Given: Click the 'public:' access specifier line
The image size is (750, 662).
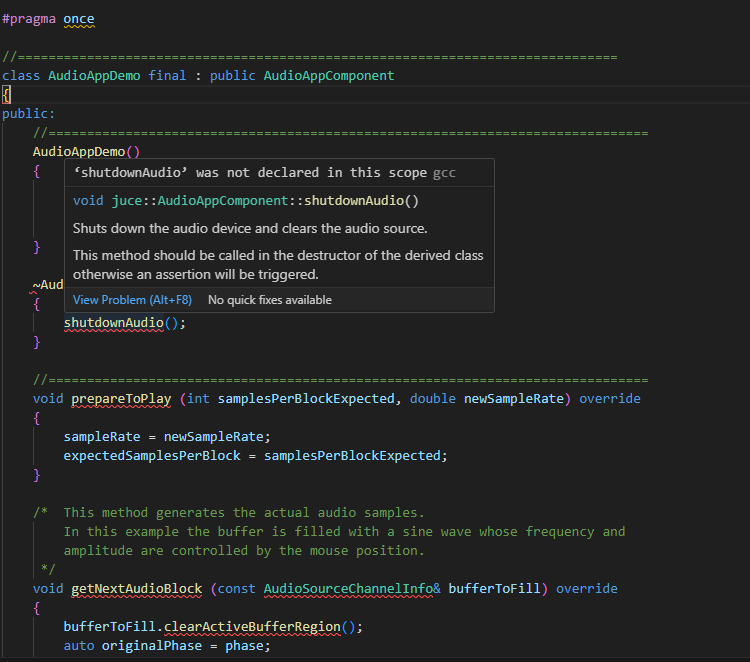Looking at the screenshot, I should [x=29, y=114].
